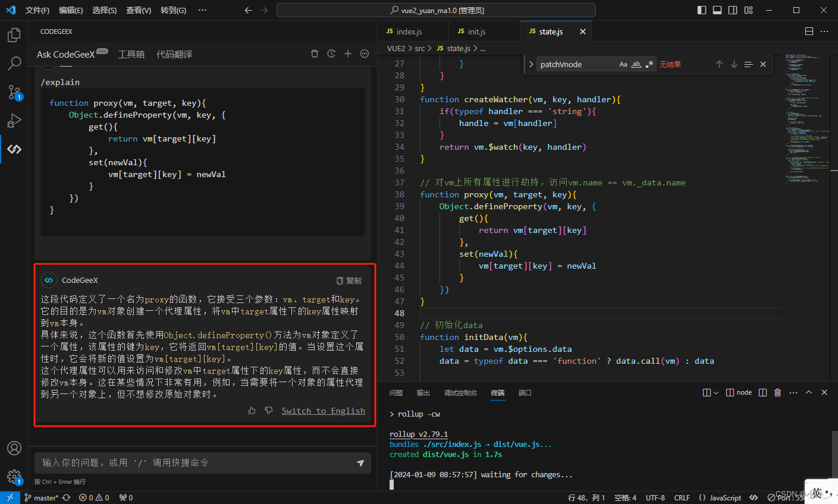The image size is (838, 504).
Task: Clear chat with the trash icon in CodeGeeX panel
Action: pos(315,53)
